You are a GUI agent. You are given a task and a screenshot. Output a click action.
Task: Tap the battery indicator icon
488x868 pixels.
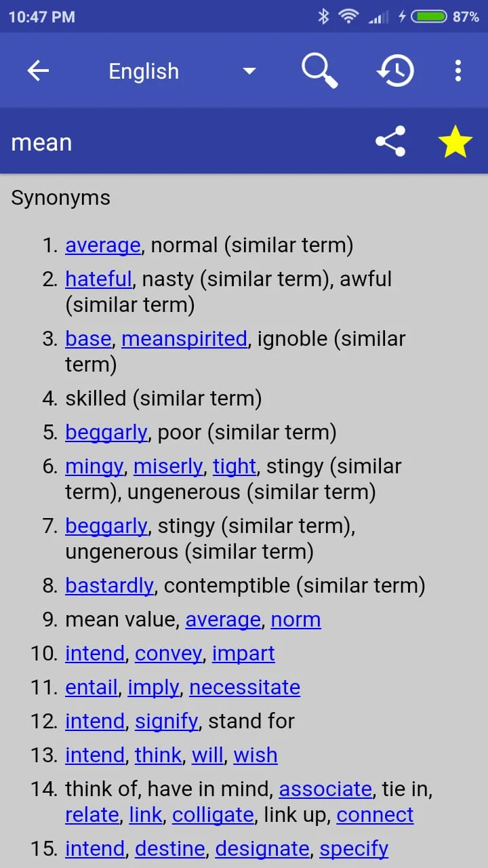click(429, 17)
